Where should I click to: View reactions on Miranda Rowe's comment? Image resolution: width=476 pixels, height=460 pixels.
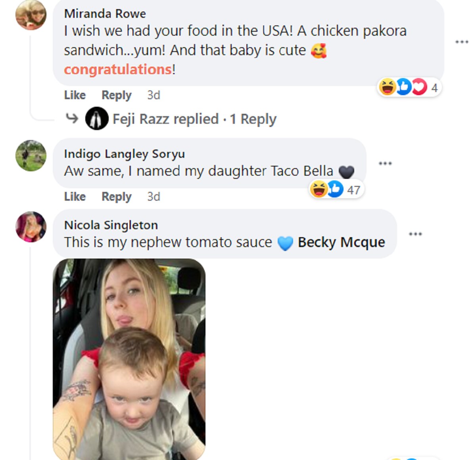(409, 87)
